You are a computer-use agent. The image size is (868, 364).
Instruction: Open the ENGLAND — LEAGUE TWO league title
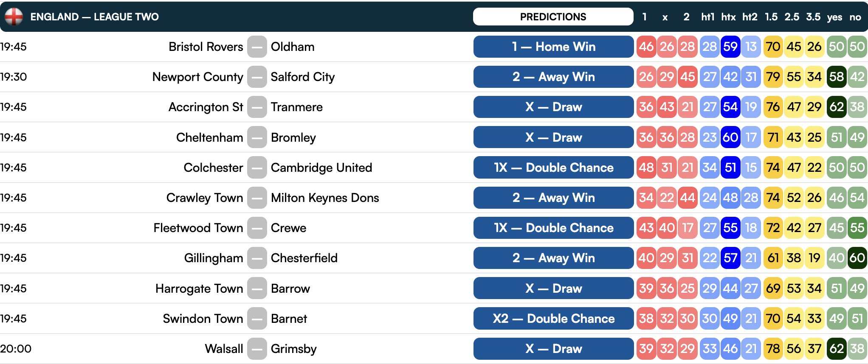pos(94,17)
